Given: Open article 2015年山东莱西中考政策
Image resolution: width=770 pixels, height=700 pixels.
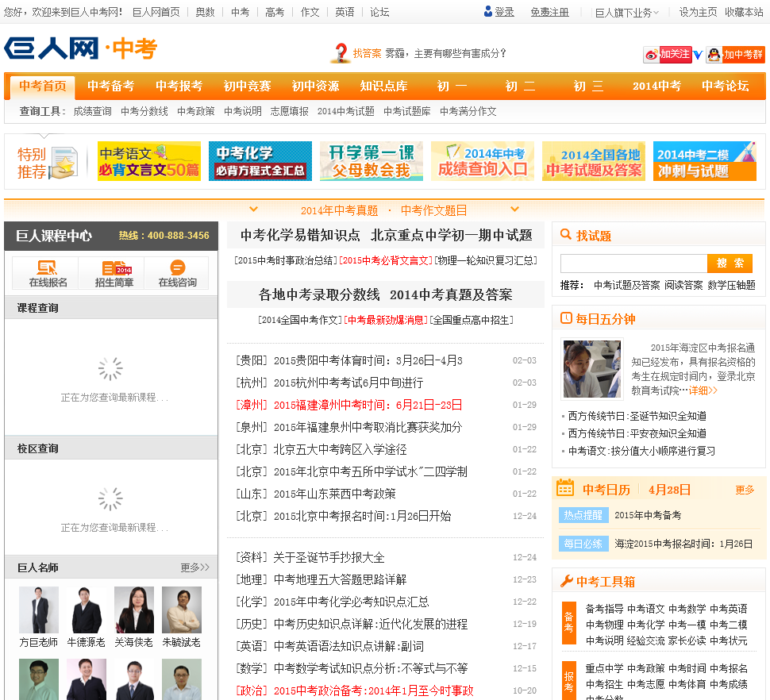Looking at the screenshot, I should pos(334,494).
